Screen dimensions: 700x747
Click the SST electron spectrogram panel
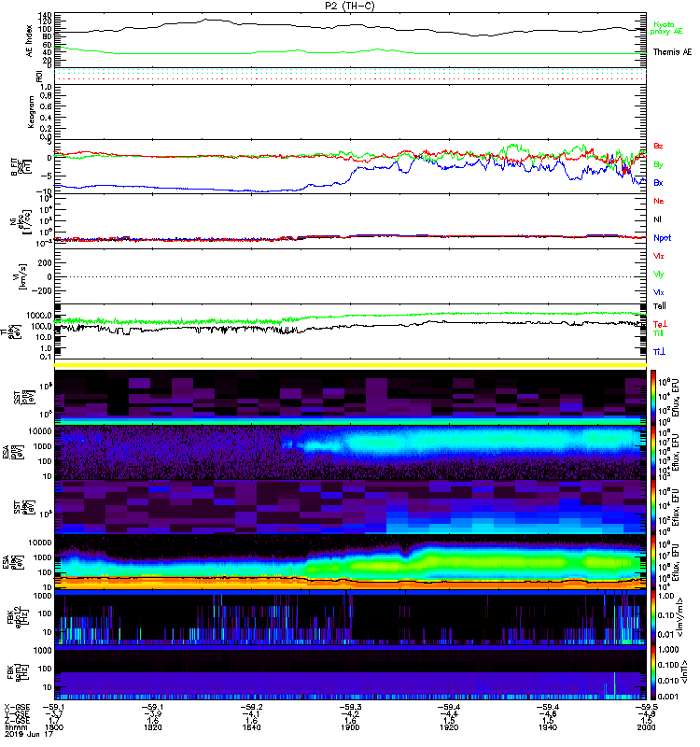pyautogui.click(x=350, y=507)
